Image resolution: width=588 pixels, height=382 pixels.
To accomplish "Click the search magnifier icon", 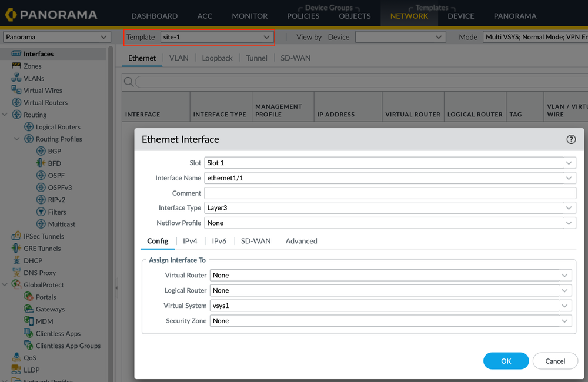I will point(128,82).
